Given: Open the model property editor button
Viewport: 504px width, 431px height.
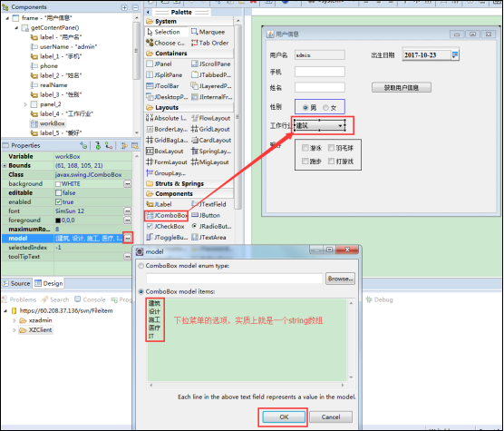Looking at the screenshot, I should click(x=128, y=239).
